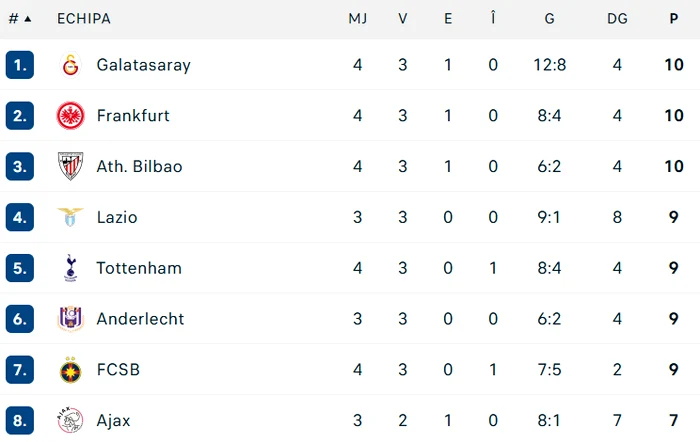Sort by DG goal difference header
This screenshot has width=700, height=442.
(617, 19)
